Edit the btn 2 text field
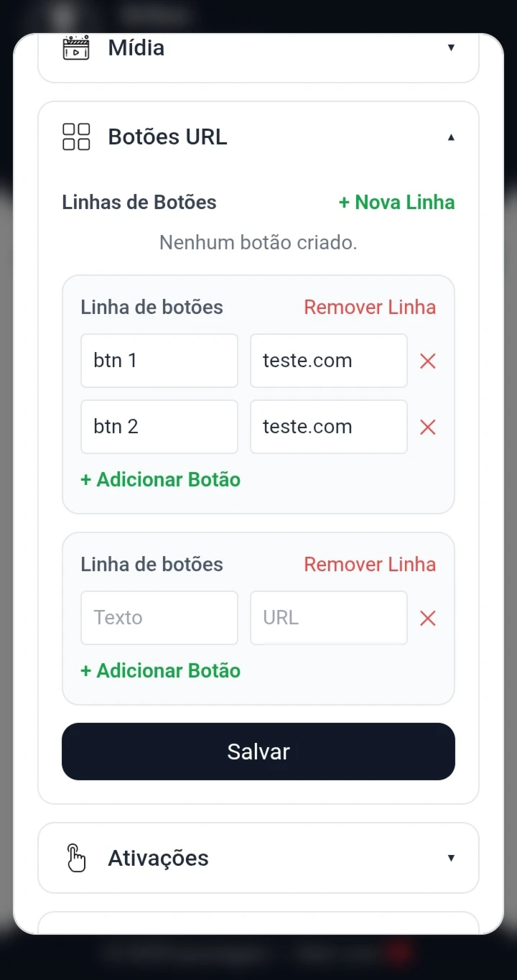517x980 pixels. point(159,427)
